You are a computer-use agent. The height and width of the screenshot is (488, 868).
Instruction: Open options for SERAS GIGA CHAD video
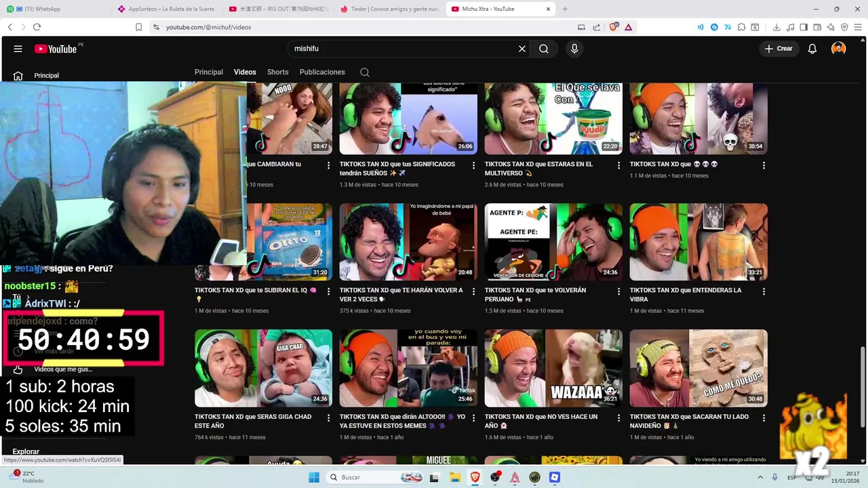328,418
